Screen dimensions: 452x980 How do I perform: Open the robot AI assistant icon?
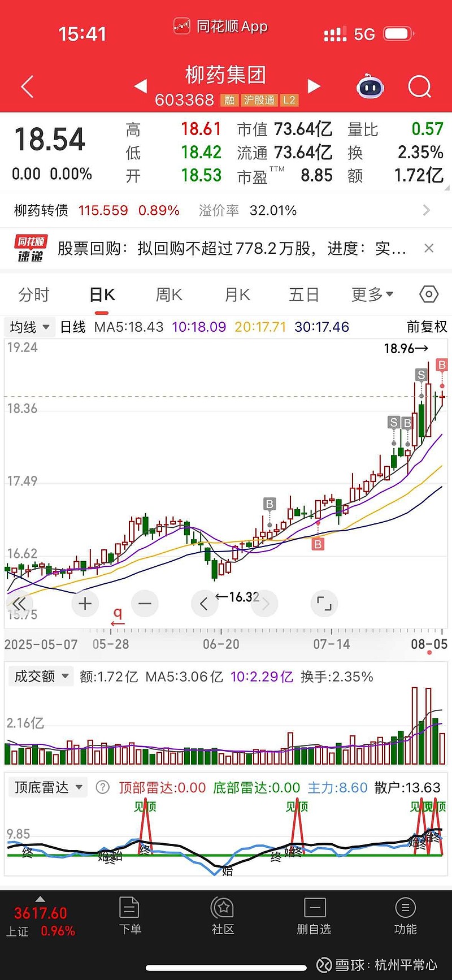pos(370,86)
